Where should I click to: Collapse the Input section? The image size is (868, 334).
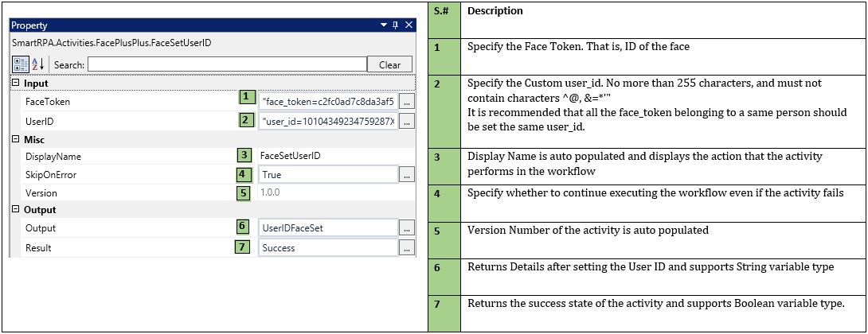point(15,83)
